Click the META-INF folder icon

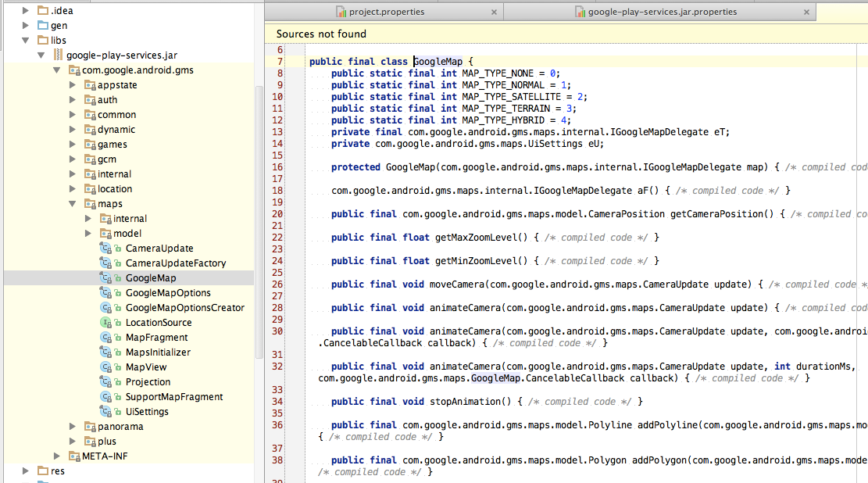74,456
